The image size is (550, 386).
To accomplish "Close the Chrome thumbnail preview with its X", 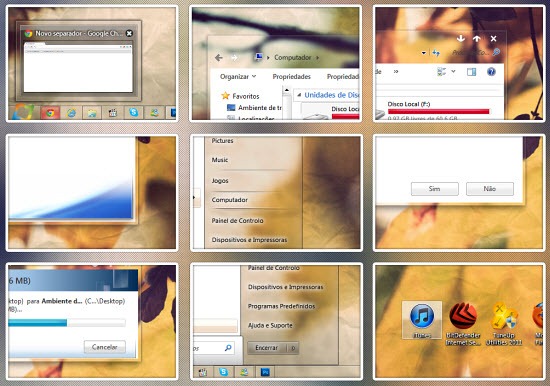I will click(x=129, y=33).
